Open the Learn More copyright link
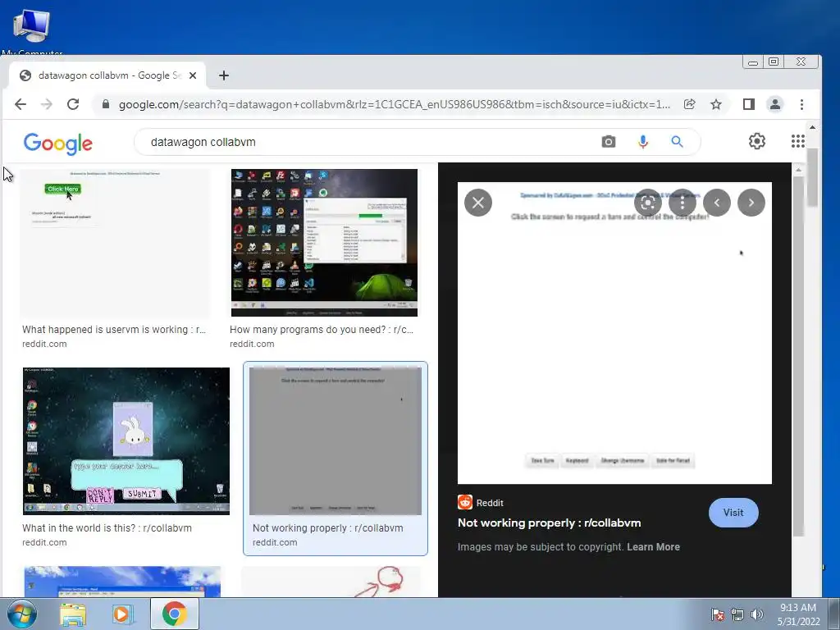 (x=654, y=547)
